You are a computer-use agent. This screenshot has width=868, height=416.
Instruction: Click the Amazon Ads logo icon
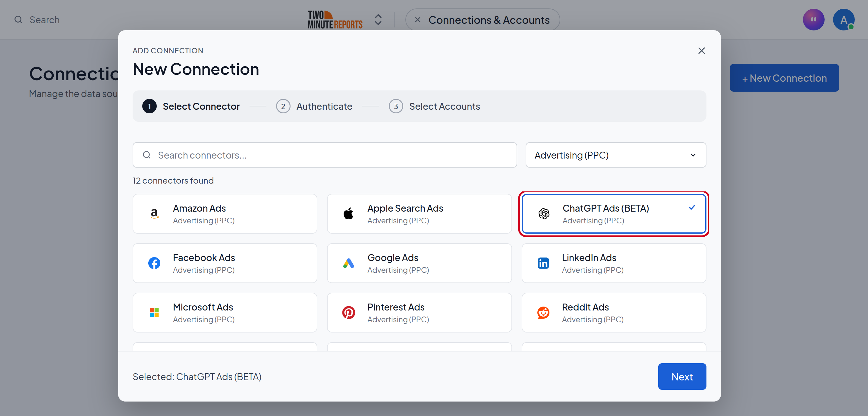point(154,213)
